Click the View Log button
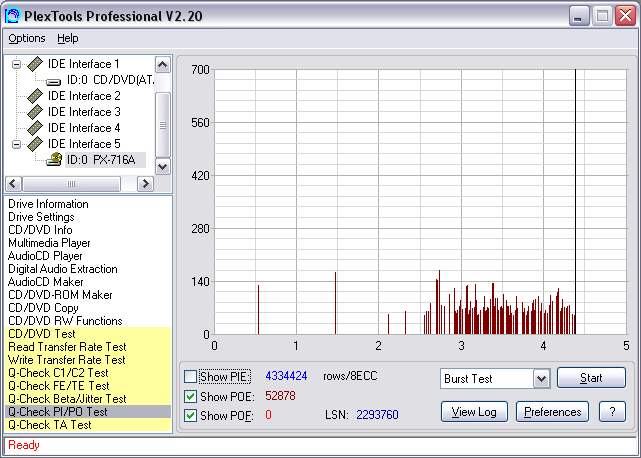The width and height of the screenshot is (641, 458). point(474,411)
